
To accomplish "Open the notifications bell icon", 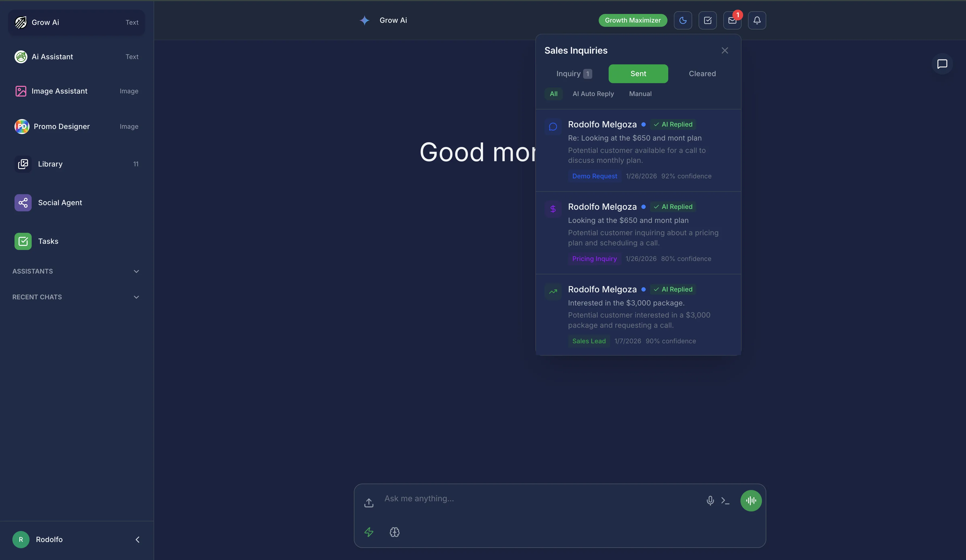I will click(757, 20).
